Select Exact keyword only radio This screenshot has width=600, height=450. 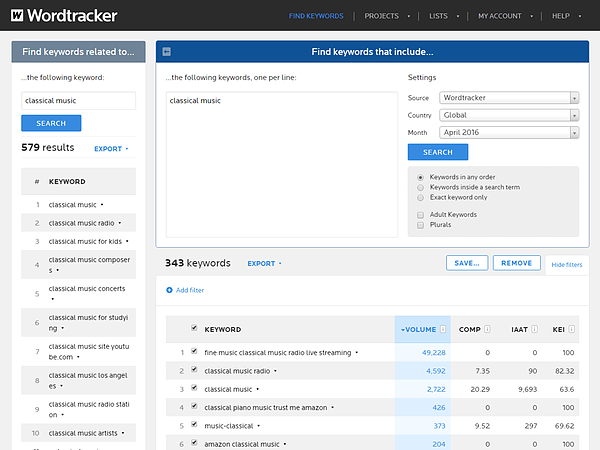[x=421, y=197]
